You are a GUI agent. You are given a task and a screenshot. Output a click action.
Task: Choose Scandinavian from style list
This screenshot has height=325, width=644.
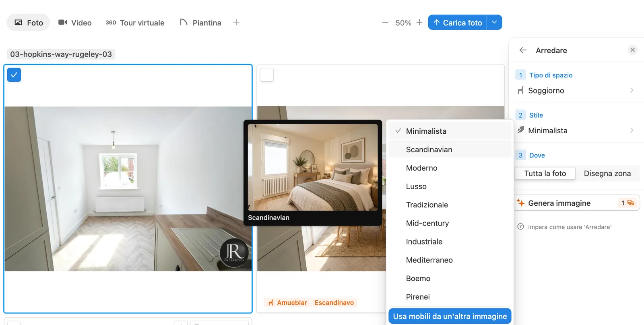click(450, 149)
